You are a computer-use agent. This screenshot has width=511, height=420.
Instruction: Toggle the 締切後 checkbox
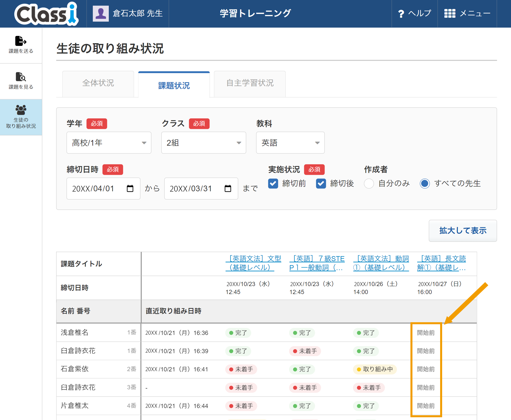click(321, 184)
